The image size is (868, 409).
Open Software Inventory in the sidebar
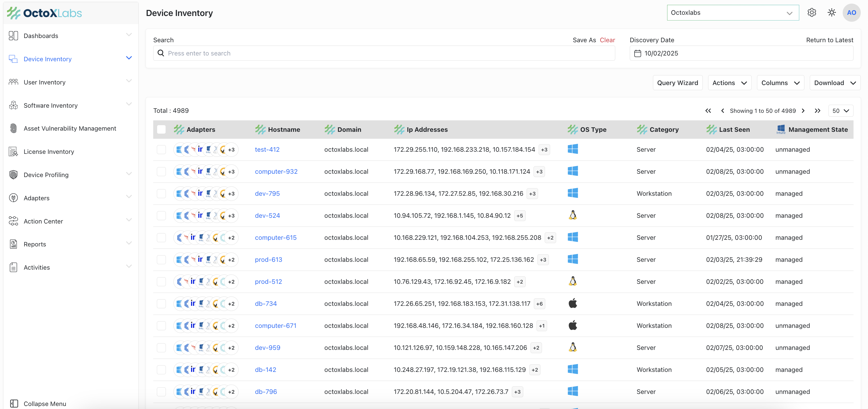coord(51,106)
